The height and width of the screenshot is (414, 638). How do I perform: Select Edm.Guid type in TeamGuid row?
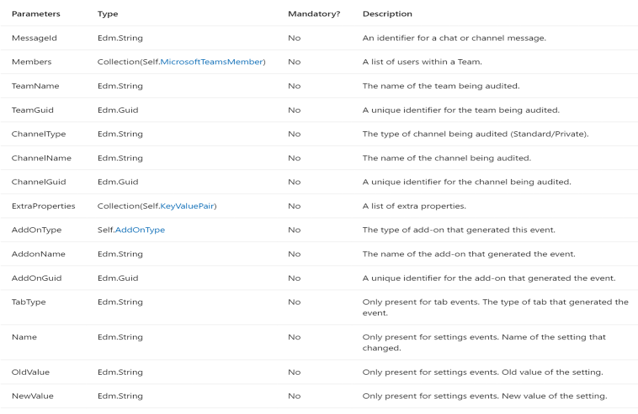118,110
